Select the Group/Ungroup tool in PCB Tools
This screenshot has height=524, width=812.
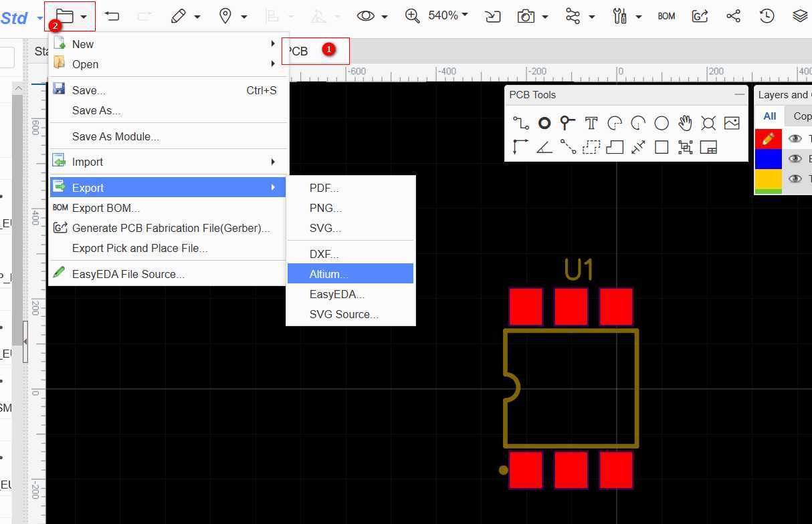[x=685, y=147]
